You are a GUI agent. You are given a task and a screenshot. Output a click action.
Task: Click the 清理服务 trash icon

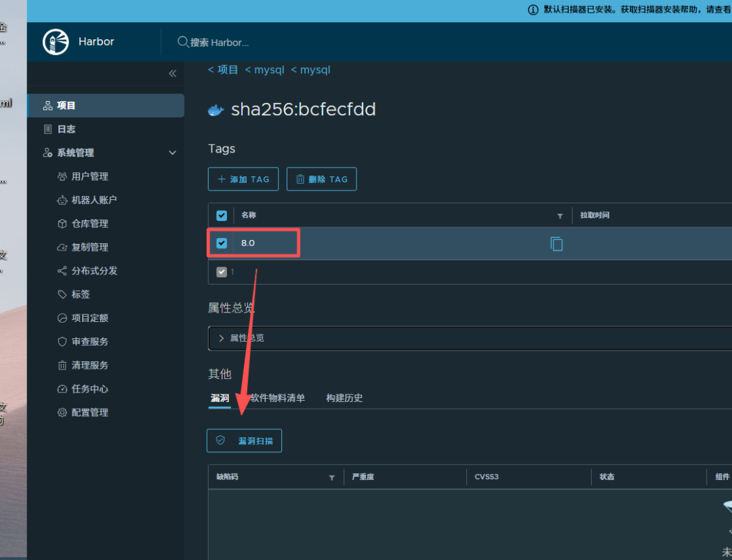tap(62, 365)
